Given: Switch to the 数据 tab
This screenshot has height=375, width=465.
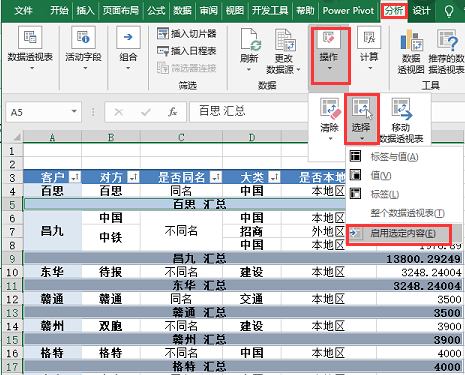Looking at the screenshot, I should tap(183, 11).
